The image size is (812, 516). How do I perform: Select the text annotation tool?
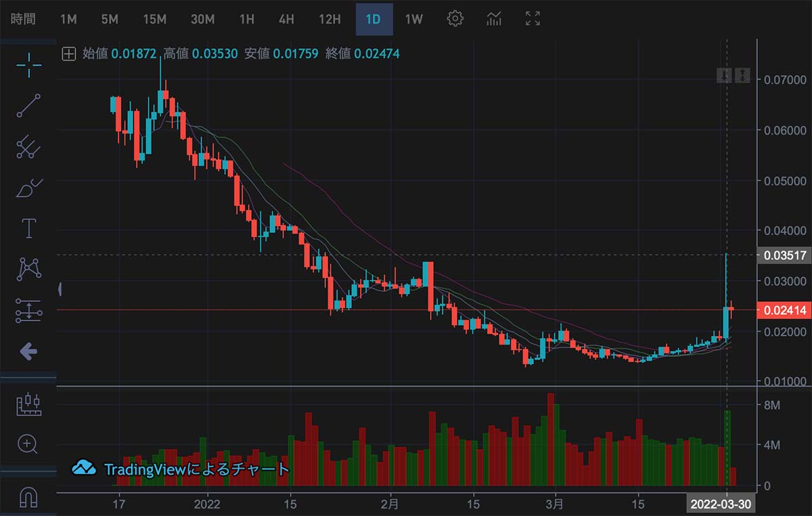pos(28,228)
